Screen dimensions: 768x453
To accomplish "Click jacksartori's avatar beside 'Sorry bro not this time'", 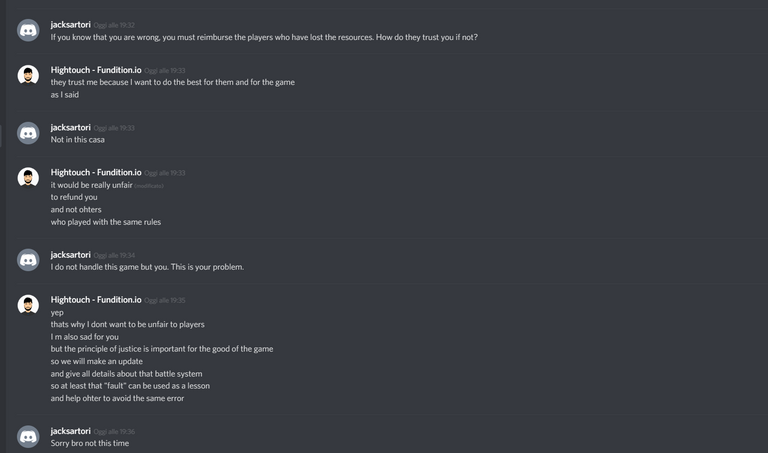I will tap(28, 436).
